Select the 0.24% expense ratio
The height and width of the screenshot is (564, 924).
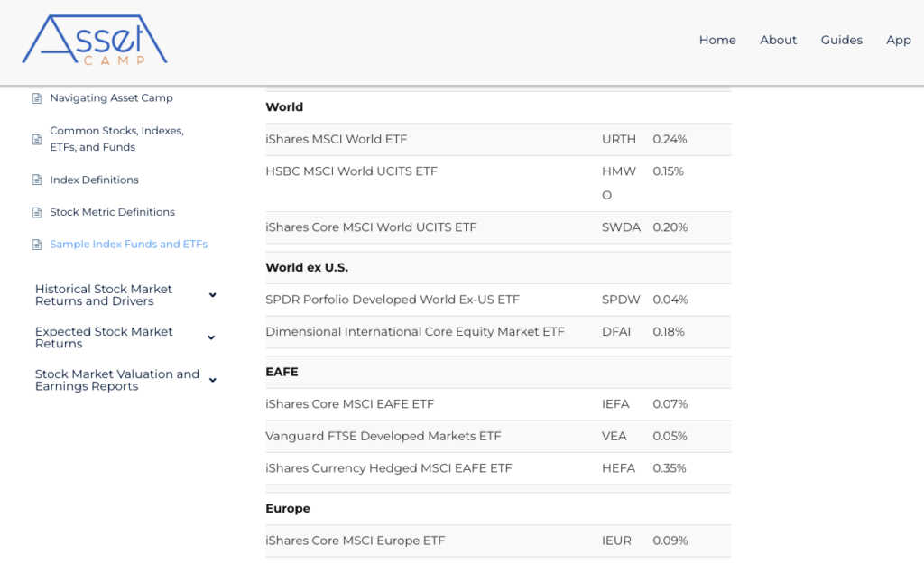(x=670, y=140)
